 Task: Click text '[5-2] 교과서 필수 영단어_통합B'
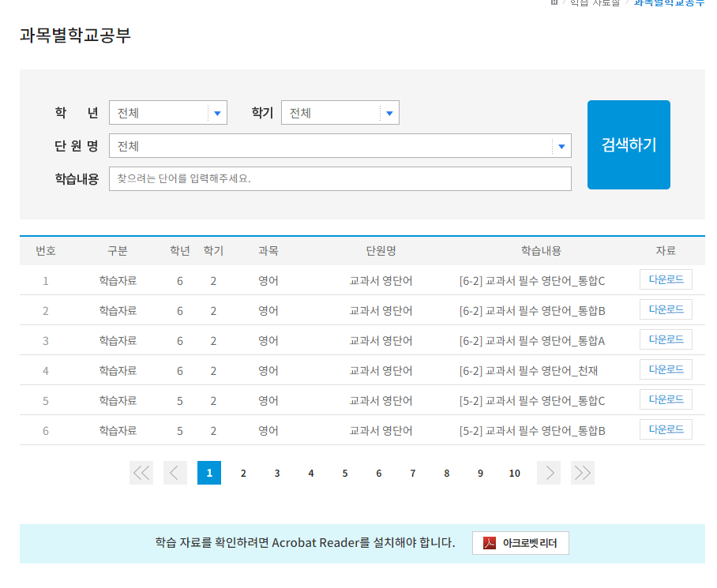tap(531, 431)
